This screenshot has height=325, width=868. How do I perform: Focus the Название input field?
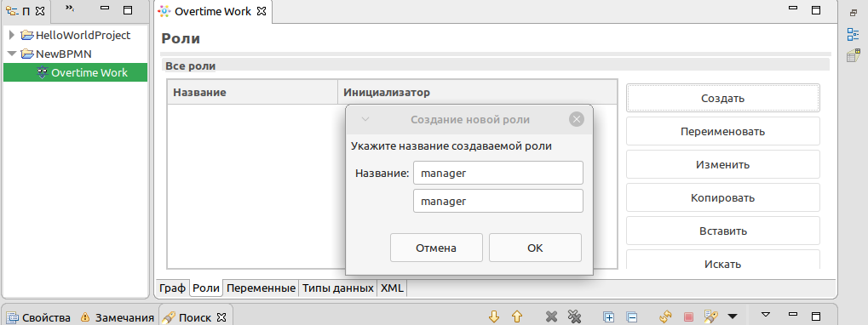point(498,173)
